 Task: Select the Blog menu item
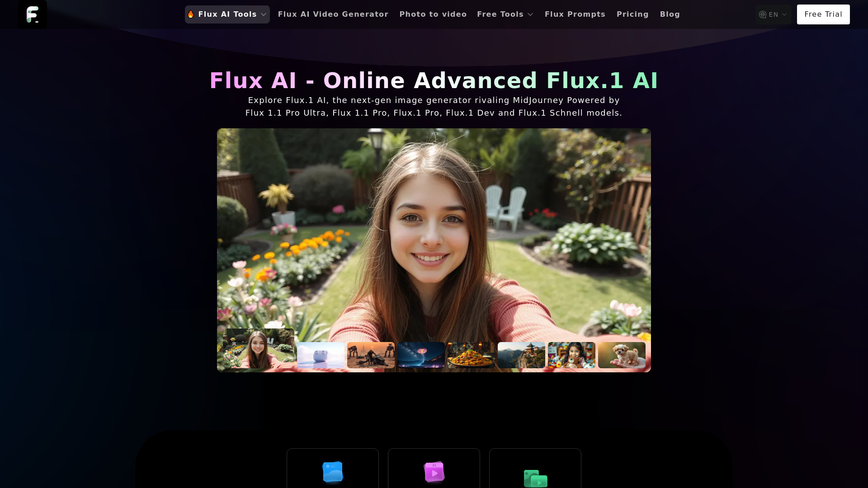click(670, 14)
